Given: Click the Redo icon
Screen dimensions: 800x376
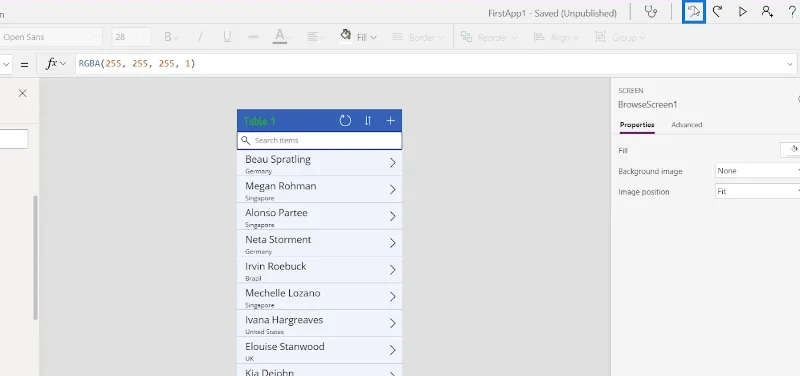Looking at the screenshot, I should pyautogui.click(x=717, y=12).
